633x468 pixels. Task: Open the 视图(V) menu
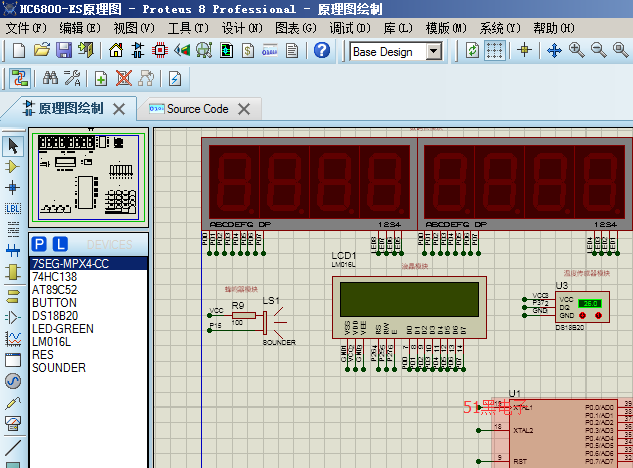click(134, 28)
